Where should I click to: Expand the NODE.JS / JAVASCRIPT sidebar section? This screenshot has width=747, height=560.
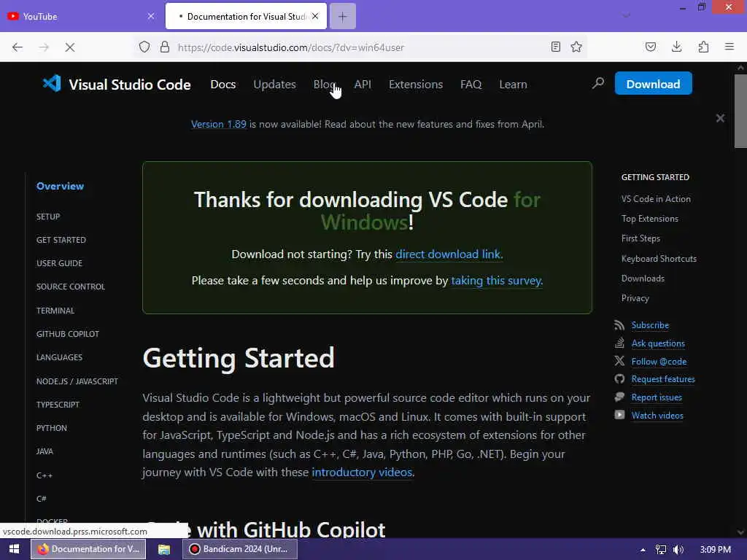click(77, 381)
